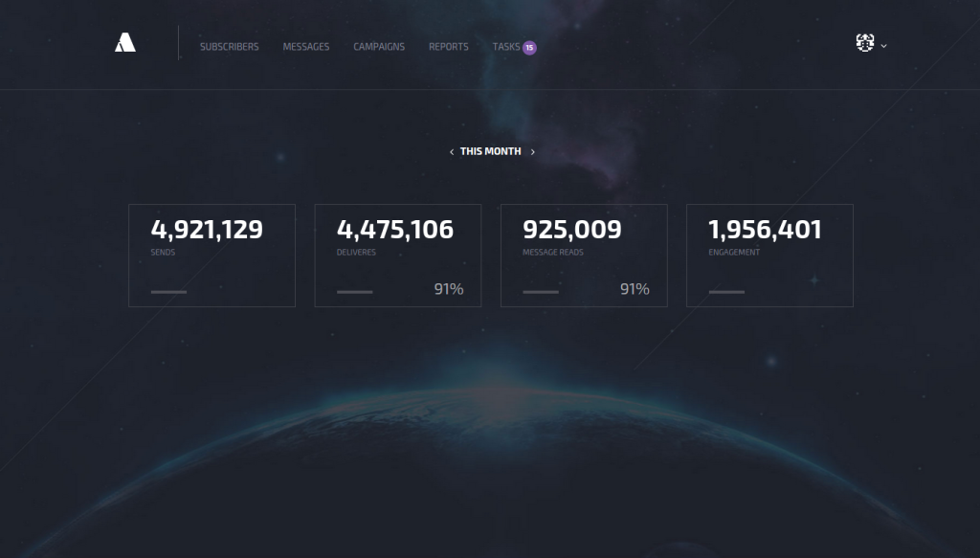This screenshot has height=558, width=980.
Task: Click the THIS MONTH period label
Action: (x=491, y=151)
